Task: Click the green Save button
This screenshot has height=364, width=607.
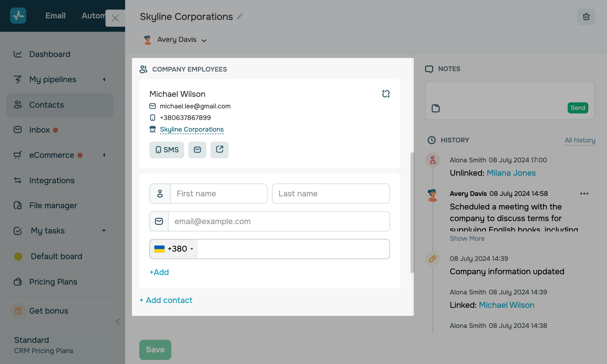Action: (x=155, y=350)
